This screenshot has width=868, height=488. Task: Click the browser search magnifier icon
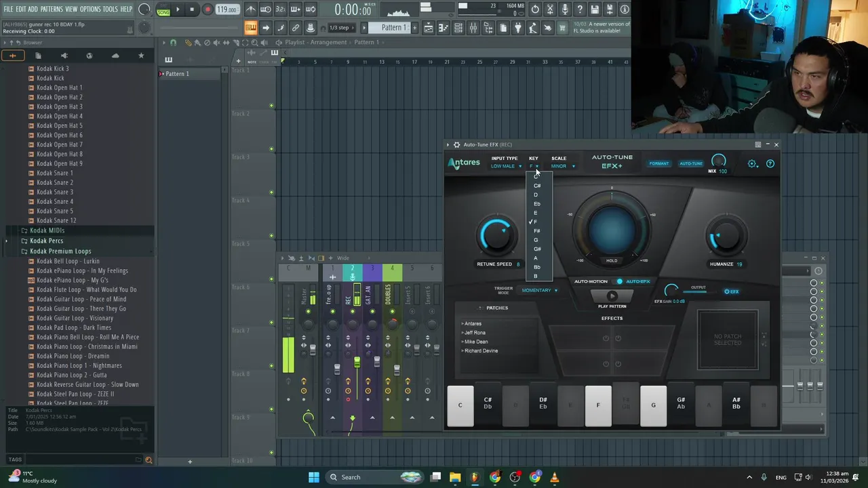point(149,460)
